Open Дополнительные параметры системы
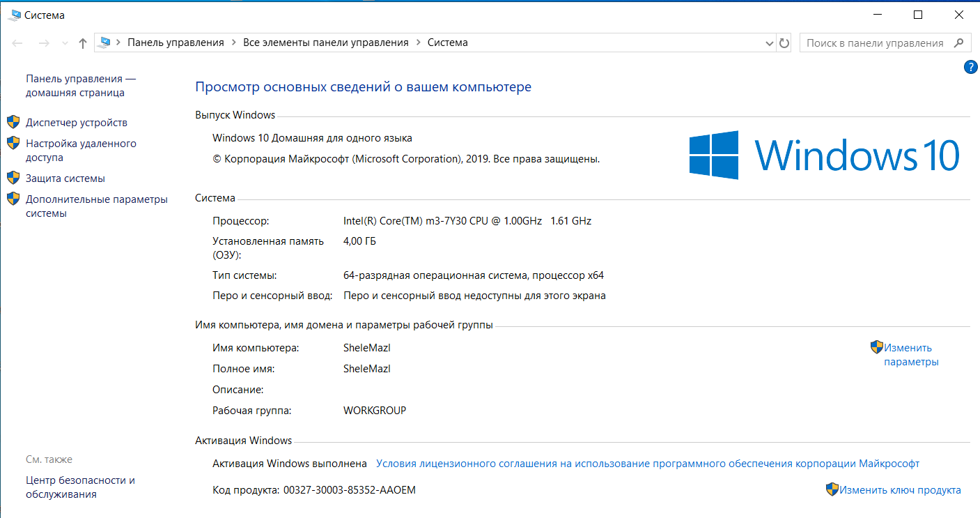Screen dimensions: 980x518 click(97, 206)
